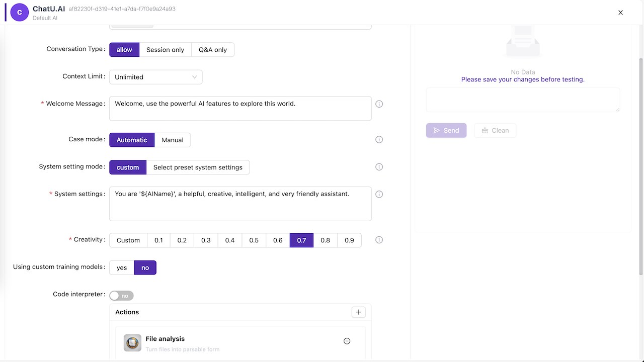Select Manual case mode
644x362 pixels.
coord(173,140)
